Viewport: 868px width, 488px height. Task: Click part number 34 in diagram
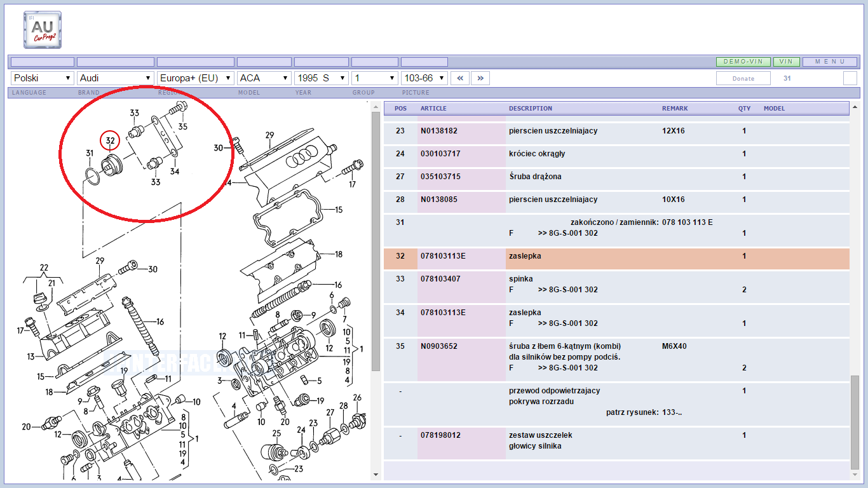point(174,172)
